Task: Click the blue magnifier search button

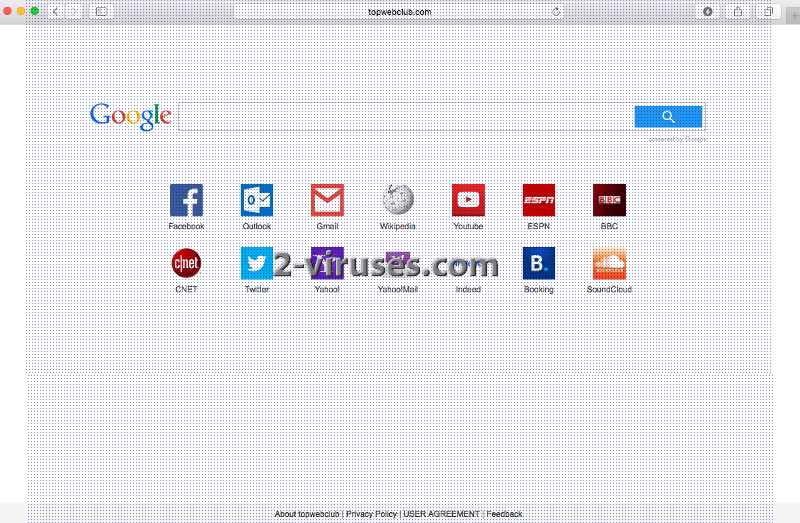Action: [668, 117]
